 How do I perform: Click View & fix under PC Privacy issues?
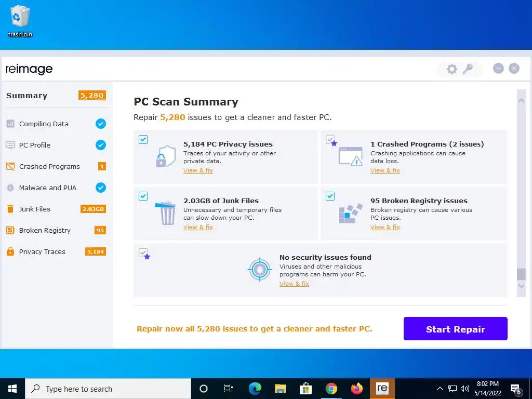[x=198, y=170]
